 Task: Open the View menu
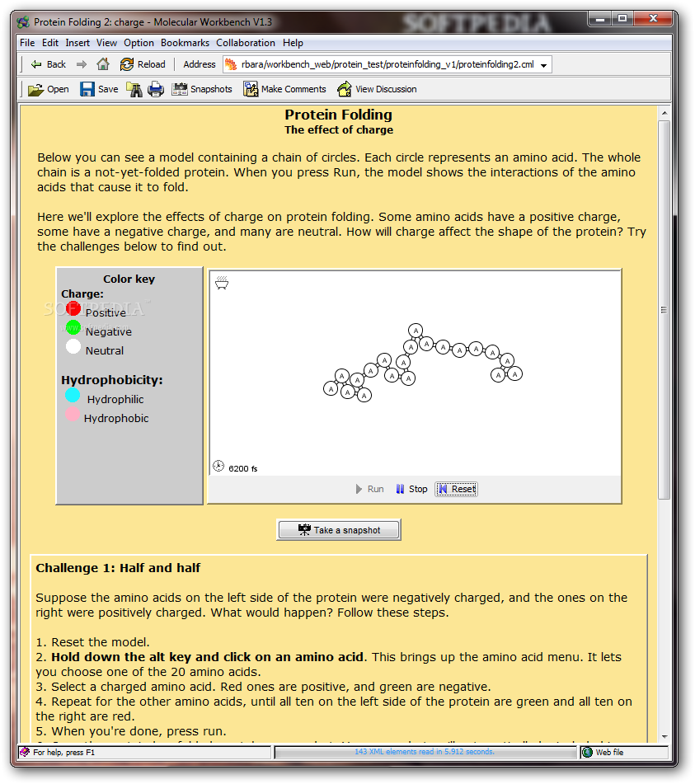pyautogui.click(x=106, y=43)
